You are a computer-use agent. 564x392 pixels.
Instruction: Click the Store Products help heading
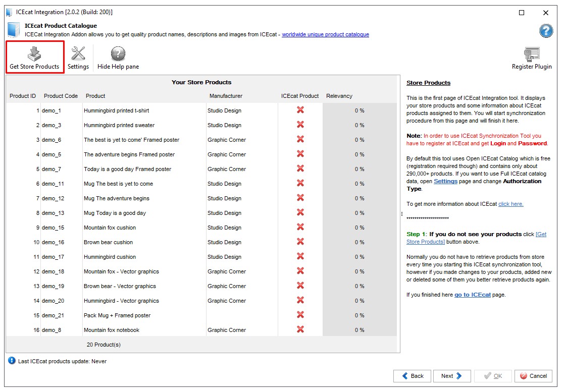[x=428, y=83]
